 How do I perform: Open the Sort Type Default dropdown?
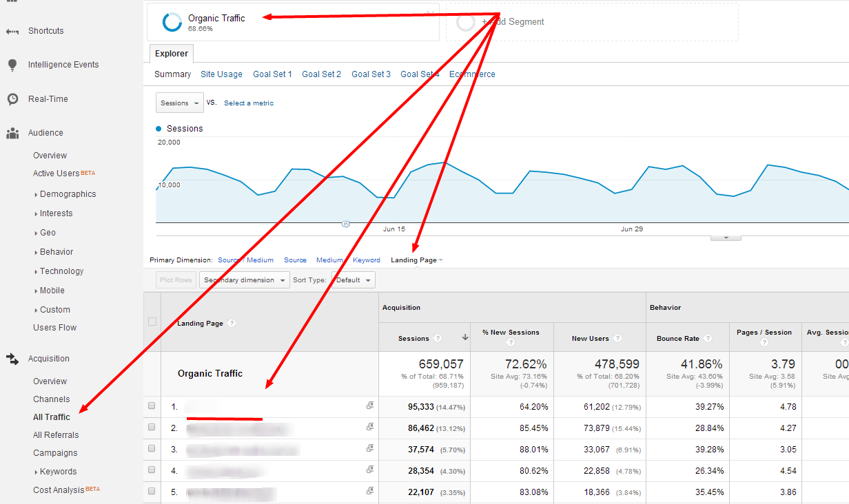pyautogui.click(x=353, y=280)
